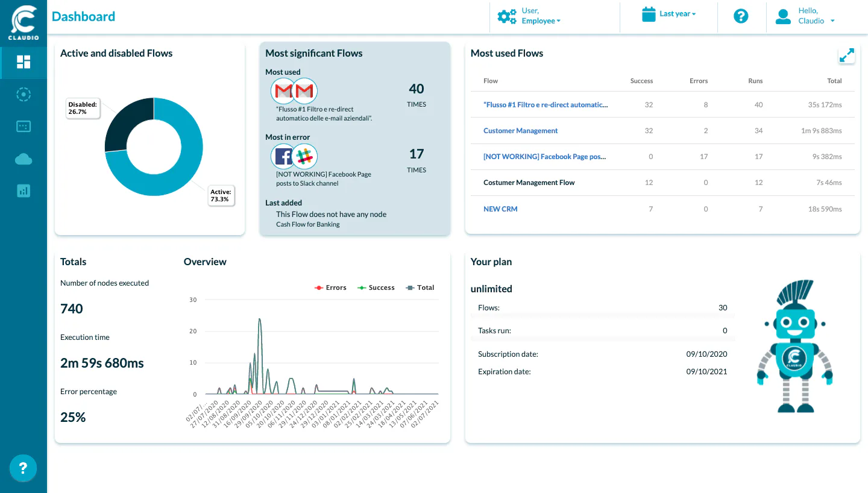Toggle the Success series in chart legend
The image size is (868, 493).
point(376,287)
